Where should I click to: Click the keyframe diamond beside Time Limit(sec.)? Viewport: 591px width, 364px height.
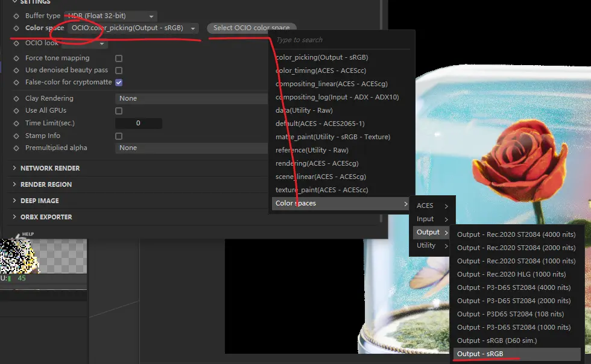tap(16, 124)
